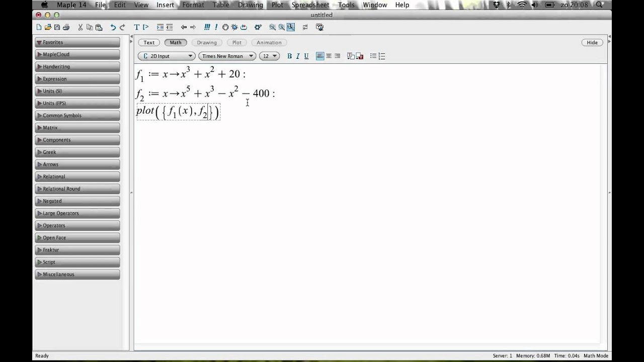Viewport: 644px width, 362px height.
Task: Expand the Units (SI) palette
Action: pyautogui.click(x=77, y=91)
